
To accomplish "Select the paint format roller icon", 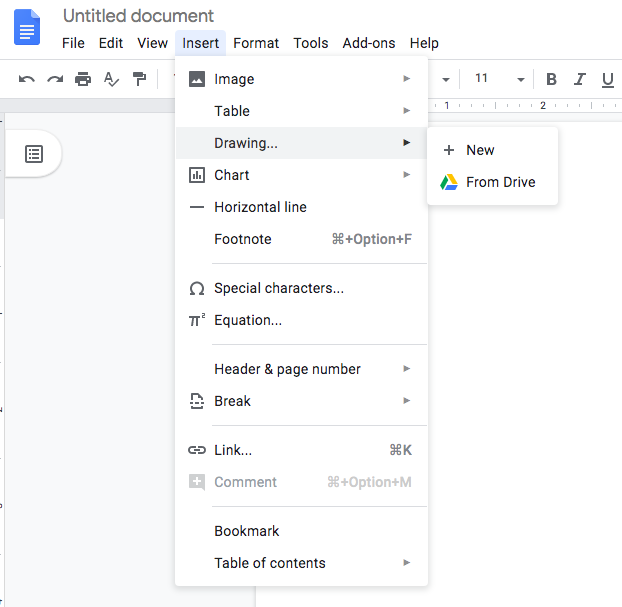I will 139,79.
